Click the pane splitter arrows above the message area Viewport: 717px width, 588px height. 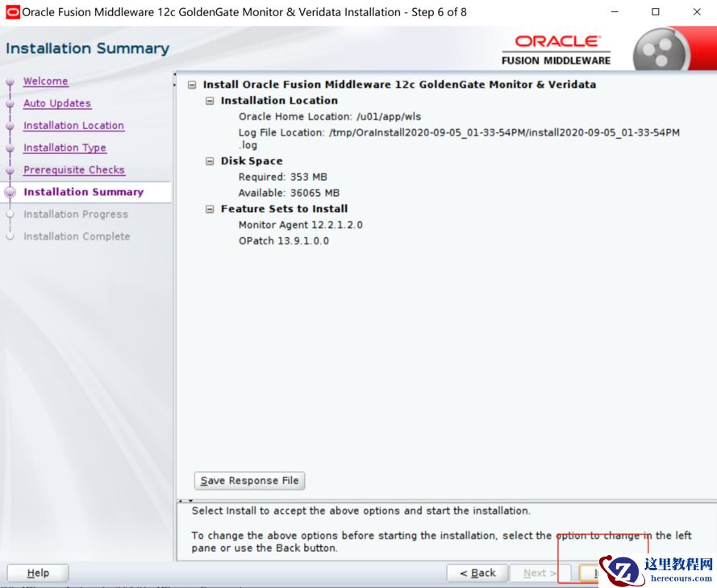coord(186,501)
